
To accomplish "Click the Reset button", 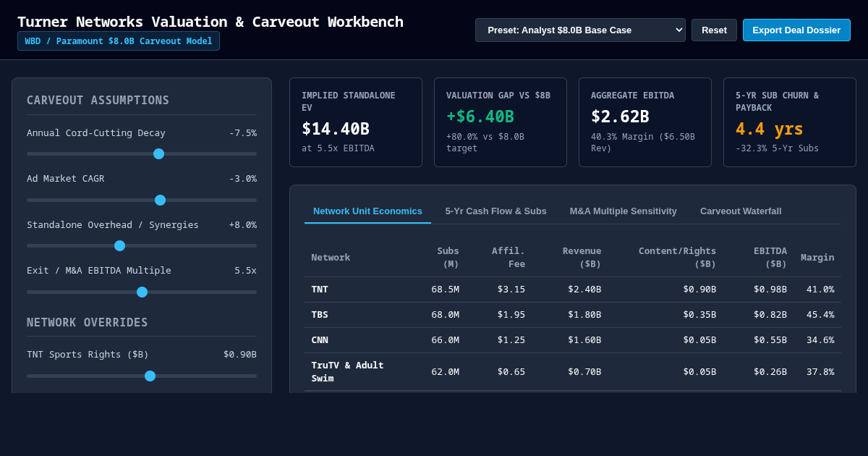I will click(714, 30).
